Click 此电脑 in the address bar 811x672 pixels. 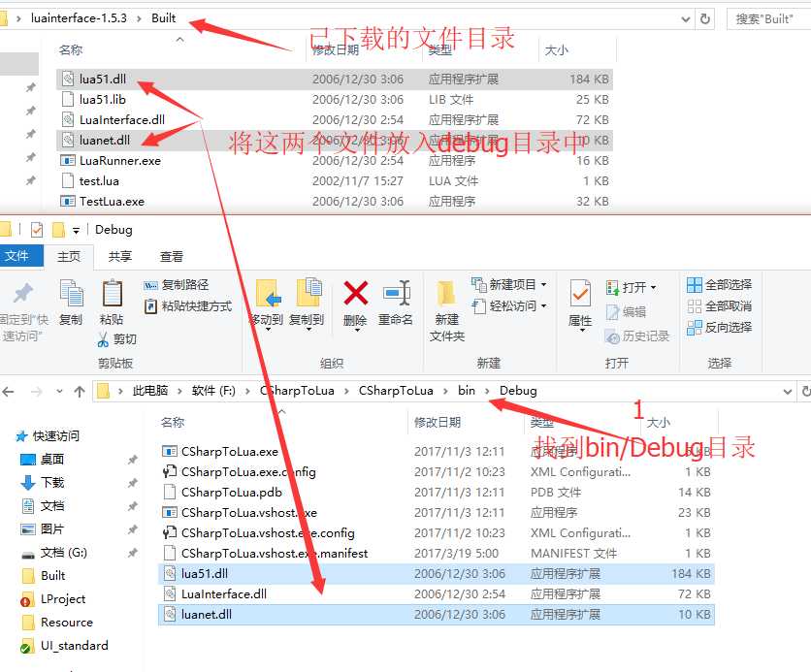pyautogui.click(x=150, y=390)
